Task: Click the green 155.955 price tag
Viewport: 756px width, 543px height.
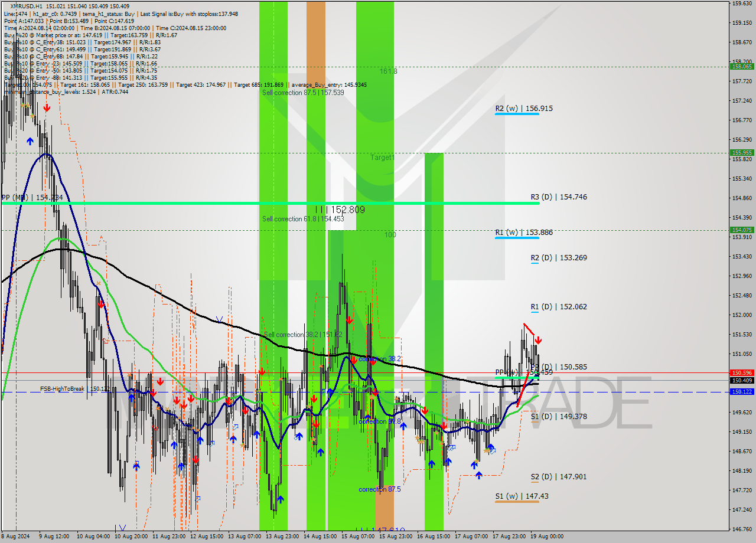Action: pyautogui.click(x=742, y=153)
